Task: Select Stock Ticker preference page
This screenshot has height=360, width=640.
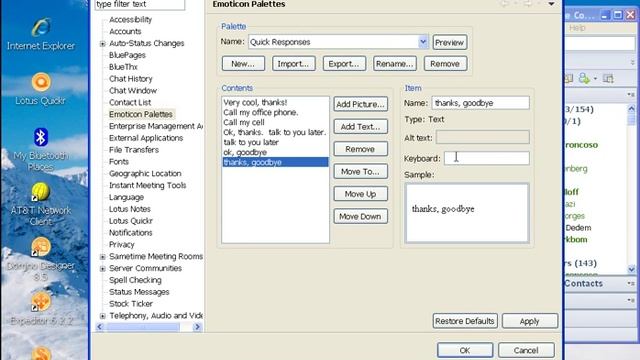Action: click(x=131, y=304)
